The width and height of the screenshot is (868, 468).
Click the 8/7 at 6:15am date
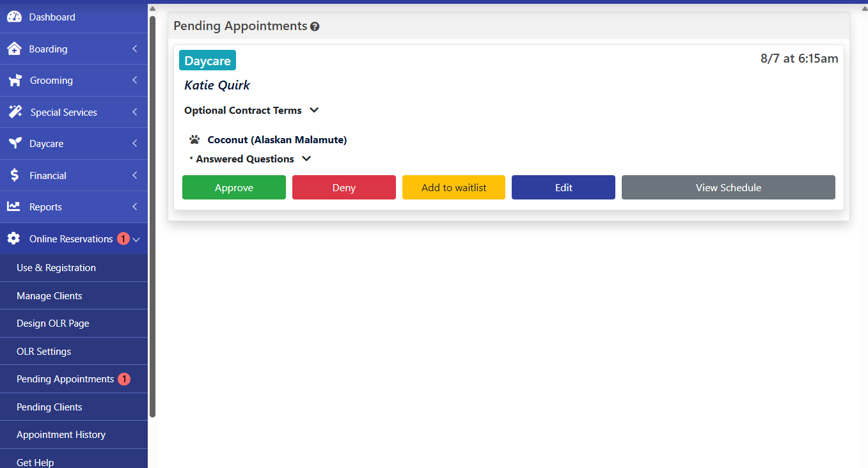point(799,58)
